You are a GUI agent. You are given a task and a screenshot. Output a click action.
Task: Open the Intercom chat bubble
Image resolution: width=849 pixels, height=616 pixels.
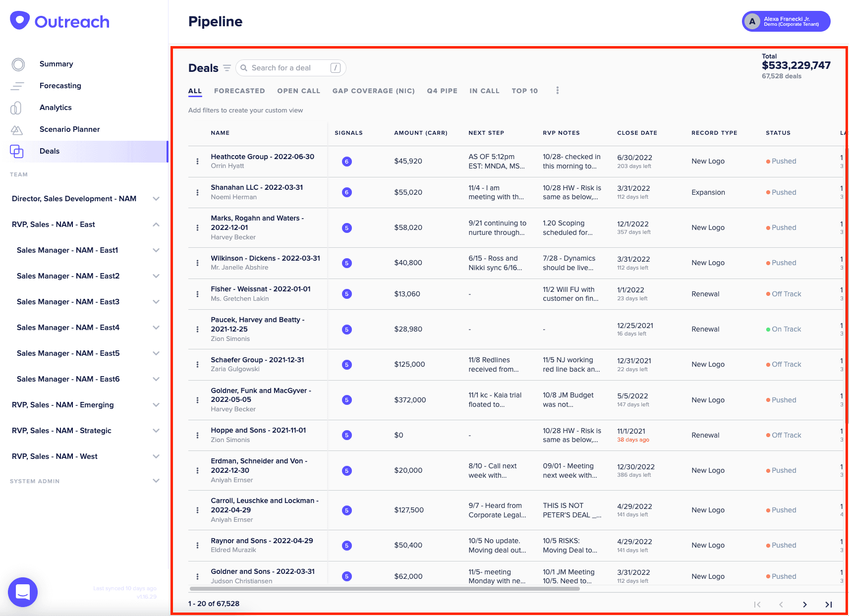(x=23, y=592)
